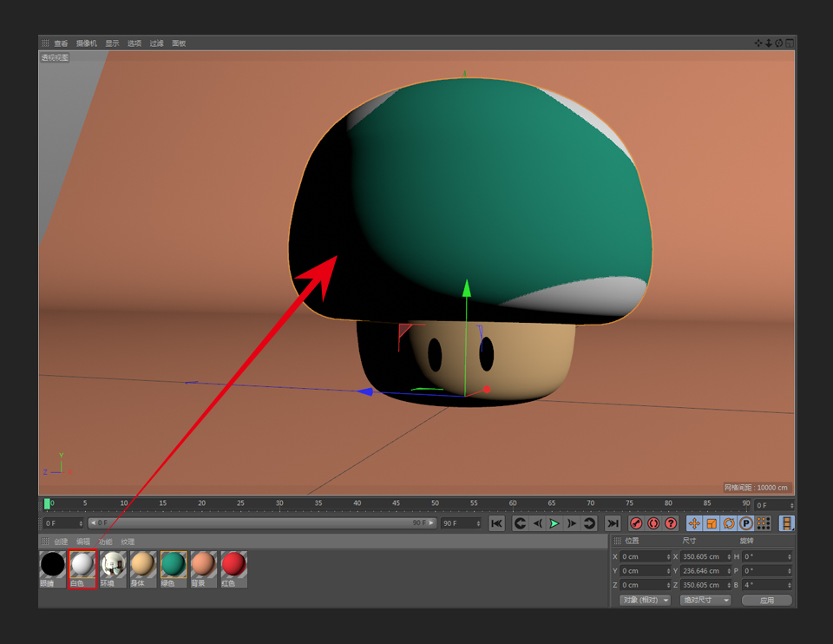Click the green Play Forward button
This screenshot has height=644, width=833.
click(x=554, y=523)
